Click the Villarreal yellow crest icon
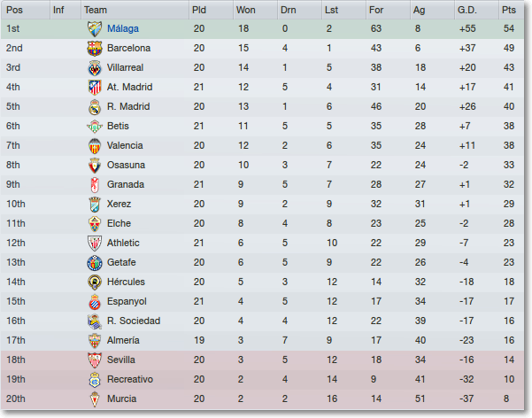 tap(94, 67)
